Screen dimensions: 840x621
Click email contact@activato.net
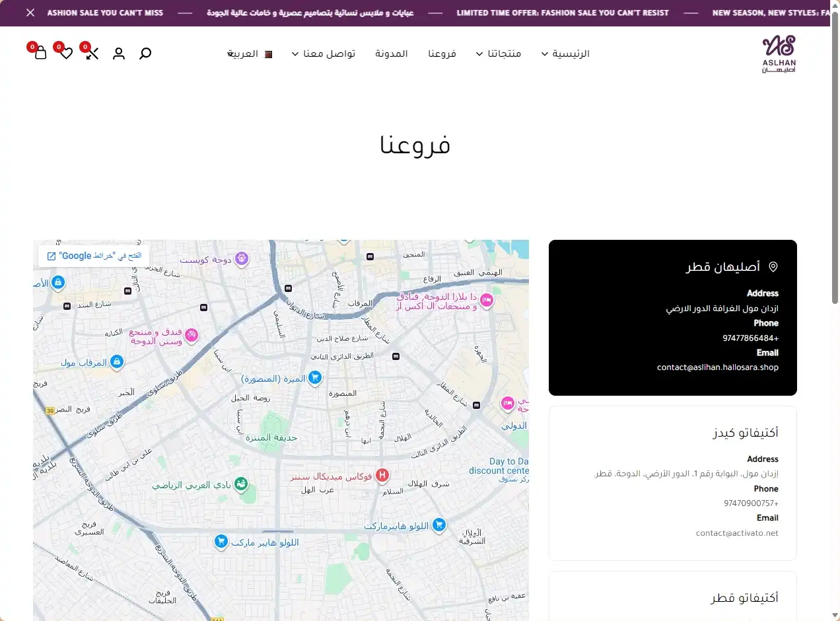(738, 533)
